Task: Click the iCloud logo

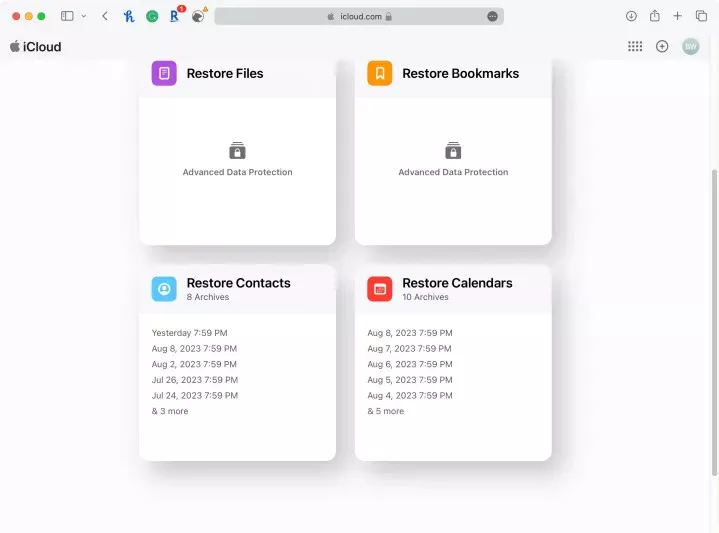Action: click(36, 47)
